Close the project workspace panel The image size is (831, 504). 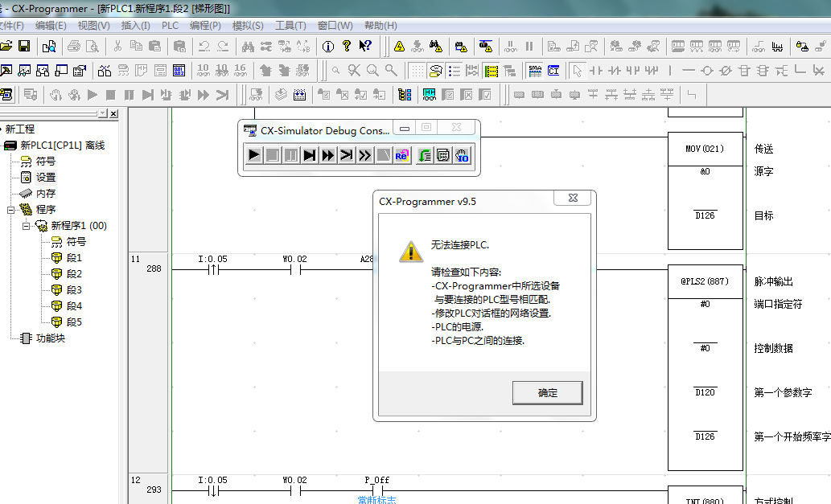[113, 114]
